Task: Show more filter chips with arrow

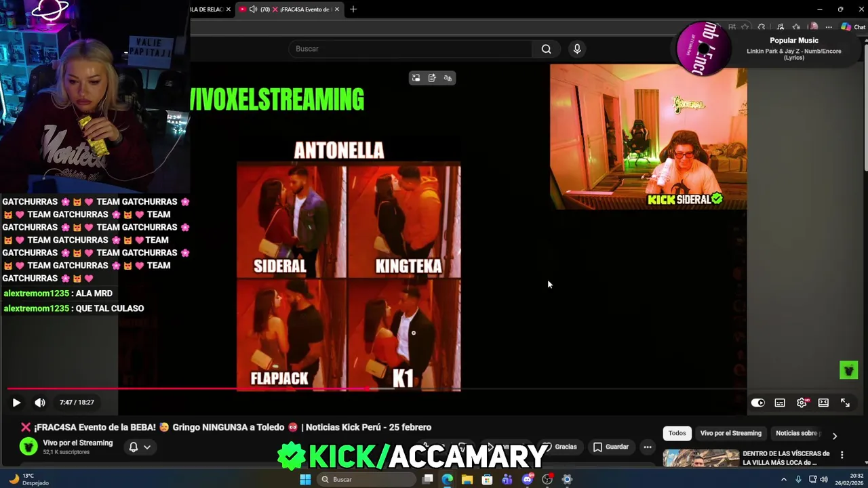Action: click(835, 436)
